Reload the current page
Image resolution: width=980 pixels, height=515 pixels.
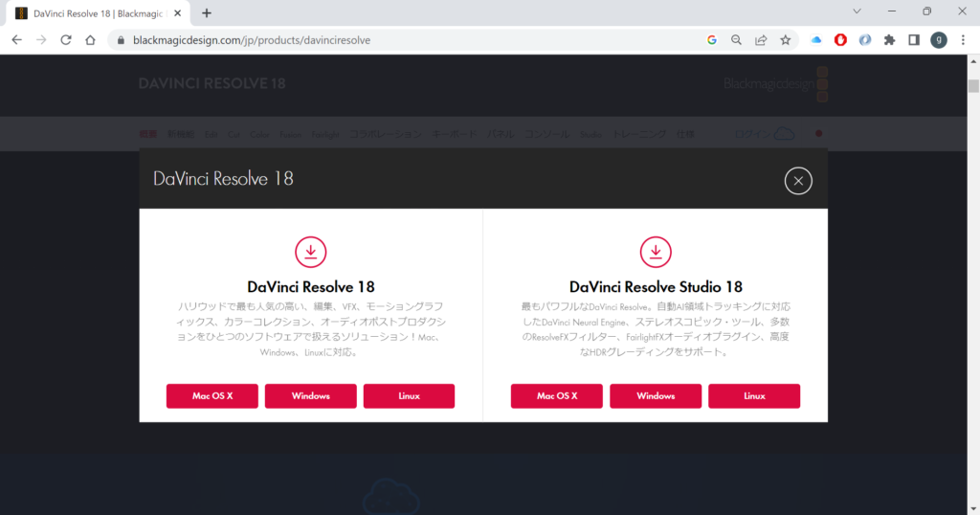tap(66, 40)
